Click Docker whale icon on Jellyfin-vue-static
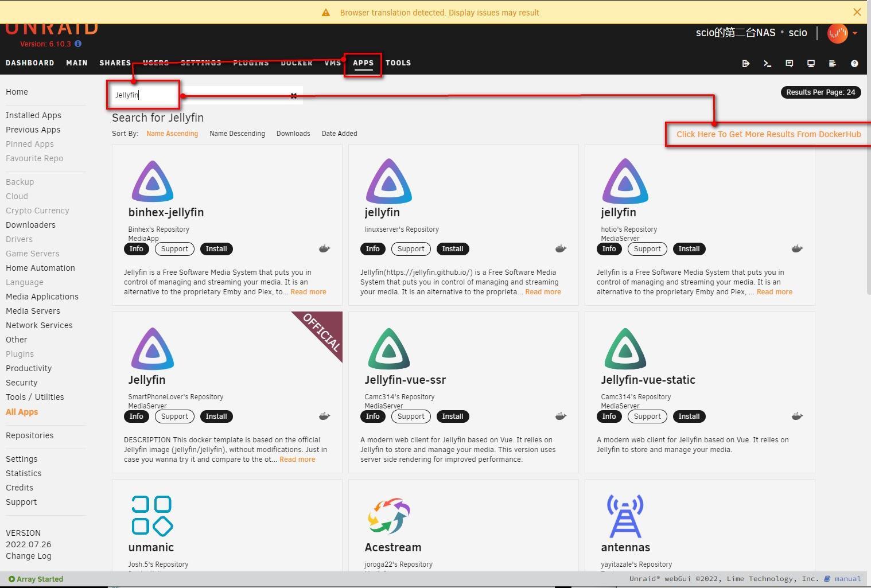 point(797,416)
